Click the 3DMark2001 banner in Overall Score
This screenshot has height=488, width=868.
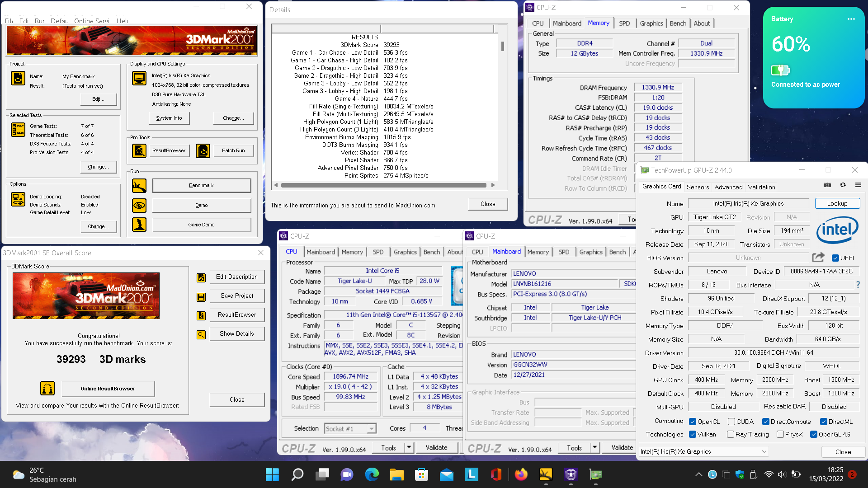point(86,296)
